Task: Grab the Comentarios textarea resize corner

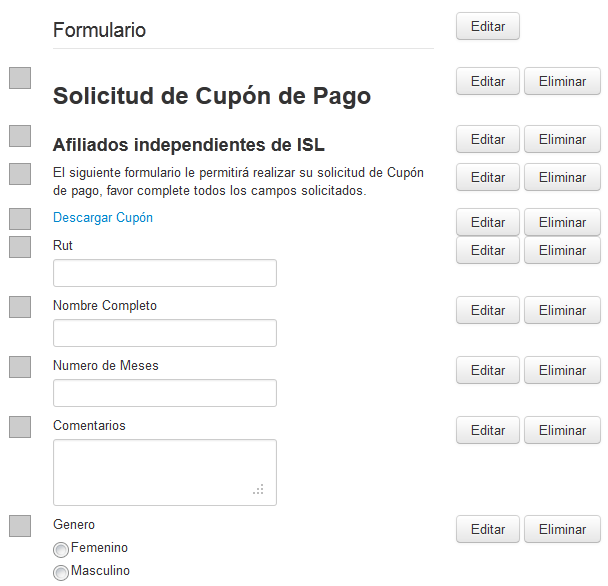Action: [x=258, y=489]
